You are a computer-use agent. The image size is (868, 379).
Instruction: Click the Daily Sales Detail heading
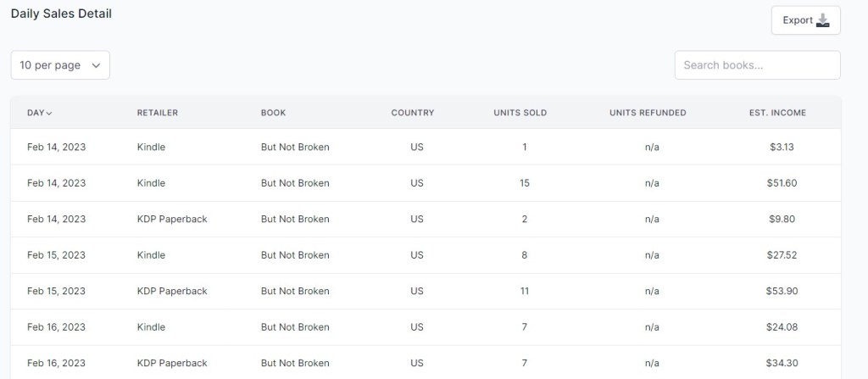coord(61,14)
